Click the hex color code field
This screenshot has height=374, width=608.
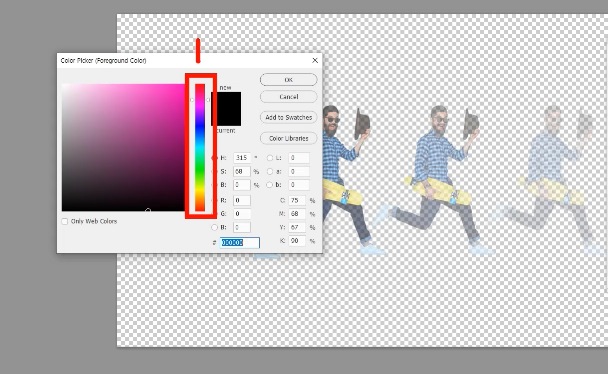[x=240, y=243]
